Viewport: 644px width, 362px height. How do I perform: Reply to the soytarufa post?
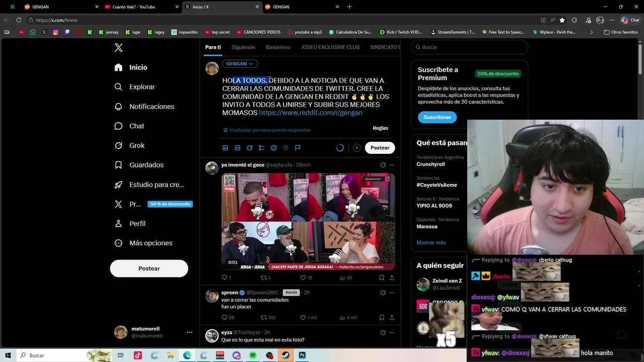(x=226, y=278)
